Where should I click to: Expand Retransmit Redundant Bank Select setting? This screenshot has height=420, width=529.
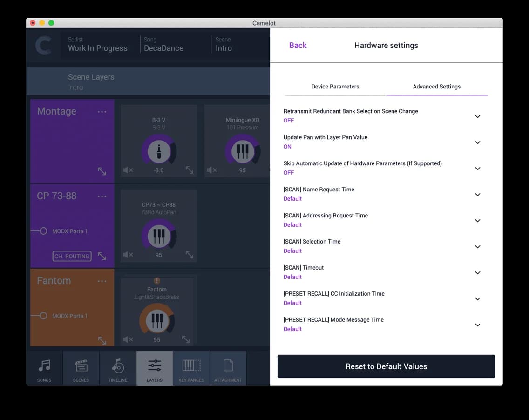pos(477,116)
